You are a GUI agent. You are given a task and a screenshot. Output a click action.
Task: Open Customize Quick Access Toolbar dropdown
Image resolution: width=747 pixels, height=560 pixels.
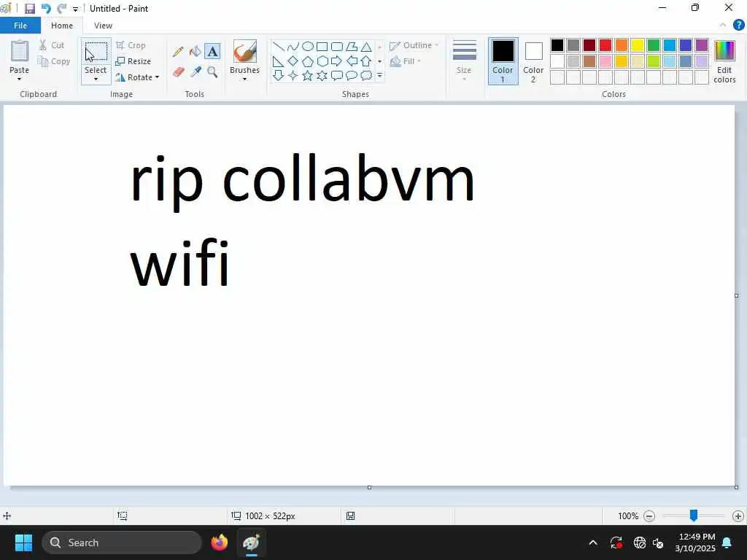click(75, 9)
